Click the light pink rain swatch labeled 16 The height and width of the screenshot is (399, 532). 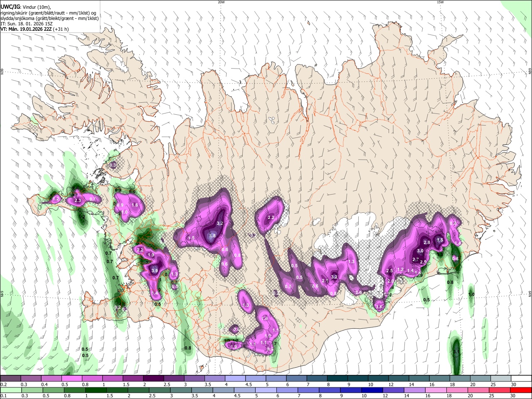[x=436, y=390]
